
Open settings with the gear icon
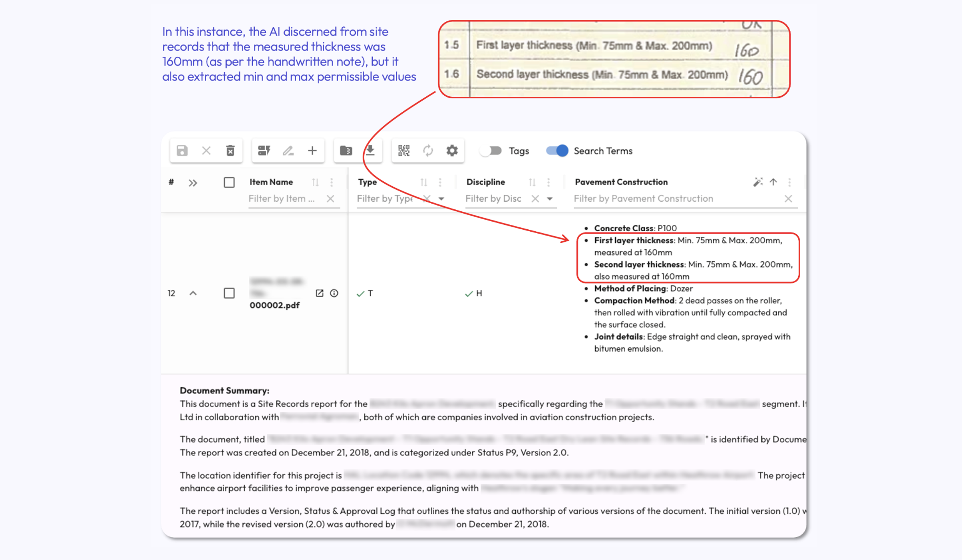click(452, 151)
